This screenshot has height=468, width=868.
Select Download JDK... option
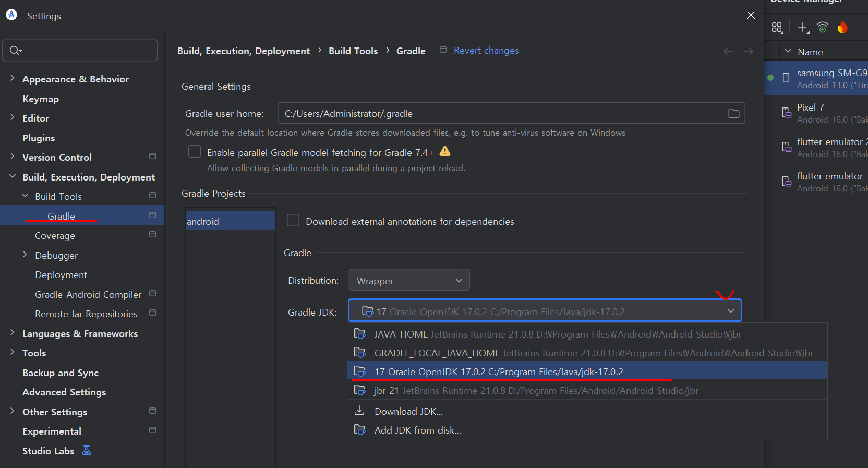pos(587,411)
